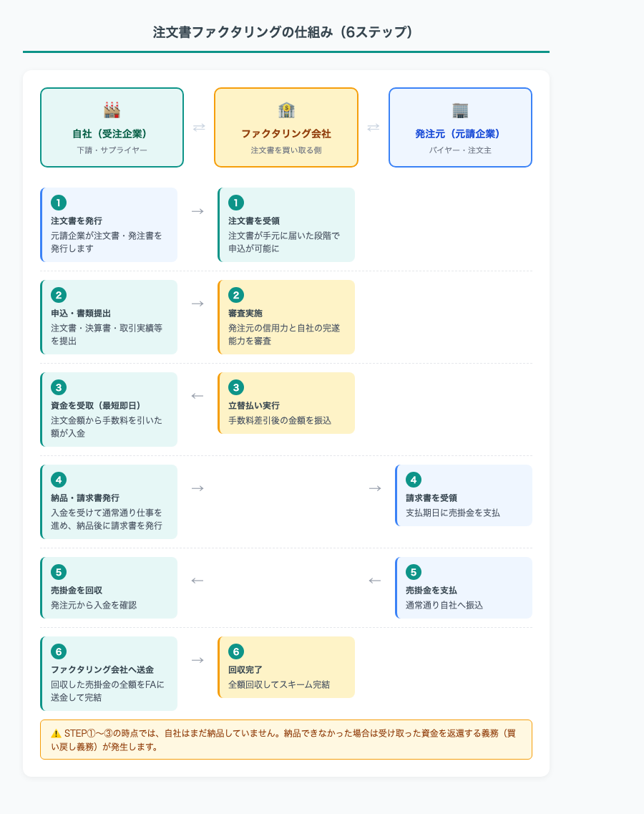Toggle the 発注元（元請企業）role card

460,127
